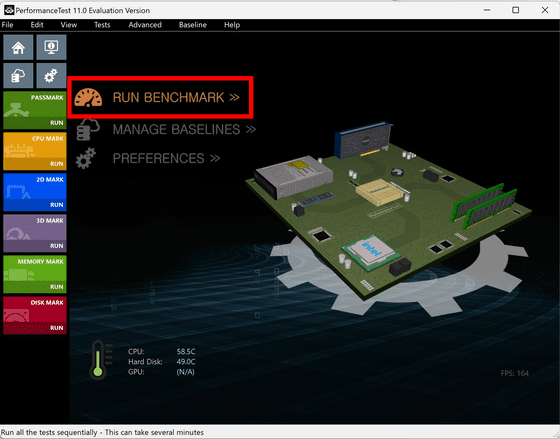Maximize the PerformanceTest window
This screenshot has height=439, width=560.
pyautogui.click(x=515, y=10)
